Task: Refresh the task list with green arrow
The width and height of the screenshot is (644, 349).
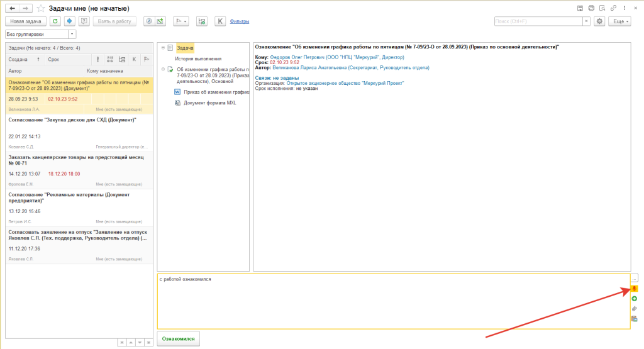Action: [55, 21]
